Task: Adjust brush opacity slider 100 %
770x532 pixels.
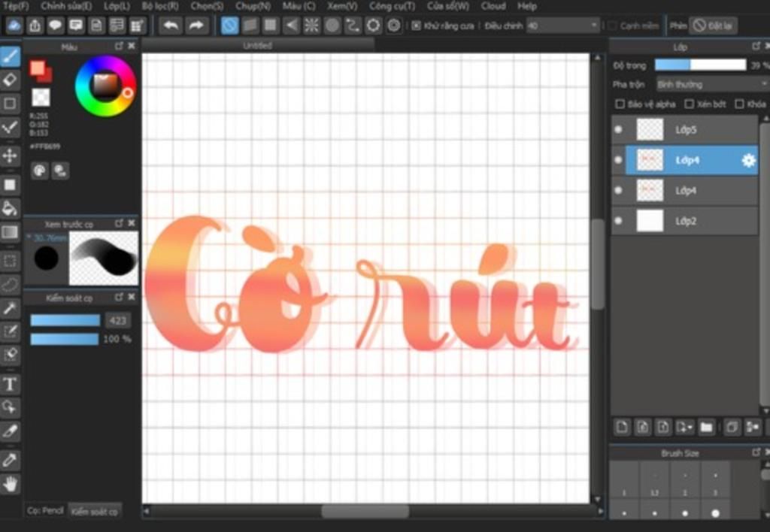Action: coord(65,339)
